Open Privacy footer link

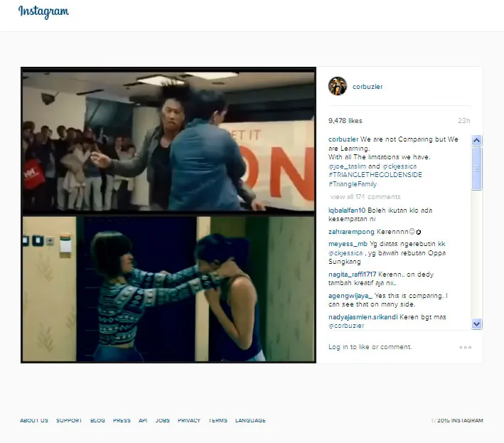pyautogui.click(x=189, y=420)
